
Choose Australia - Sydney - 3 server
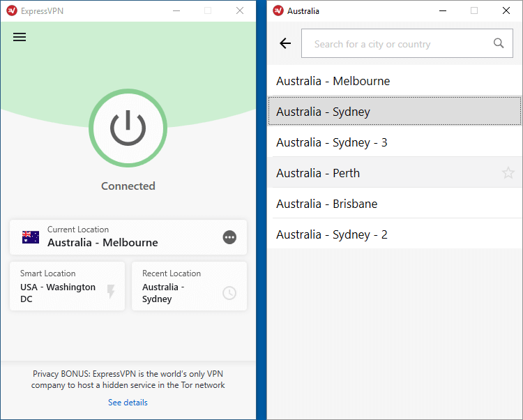tap(395, 142)
